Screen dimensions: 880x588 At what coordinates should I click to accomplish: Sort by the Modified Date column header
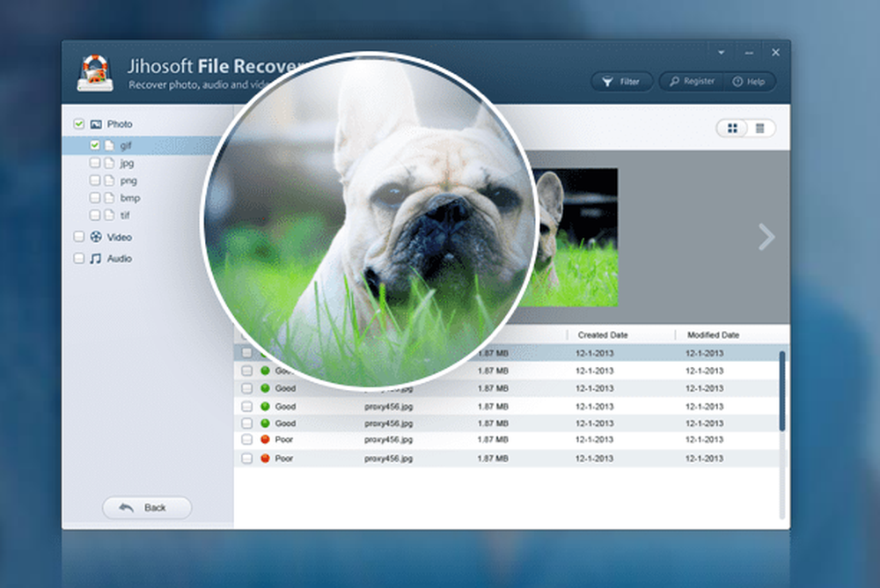click(x=714, y=335)
